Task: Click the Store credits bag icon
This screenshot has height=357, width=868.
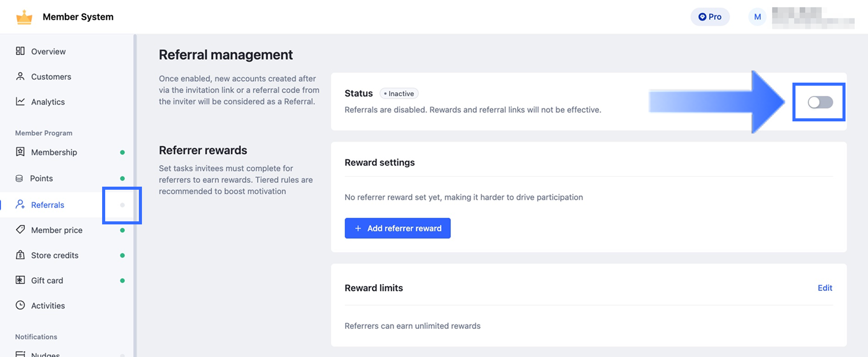Action: [x=20, y=255]
